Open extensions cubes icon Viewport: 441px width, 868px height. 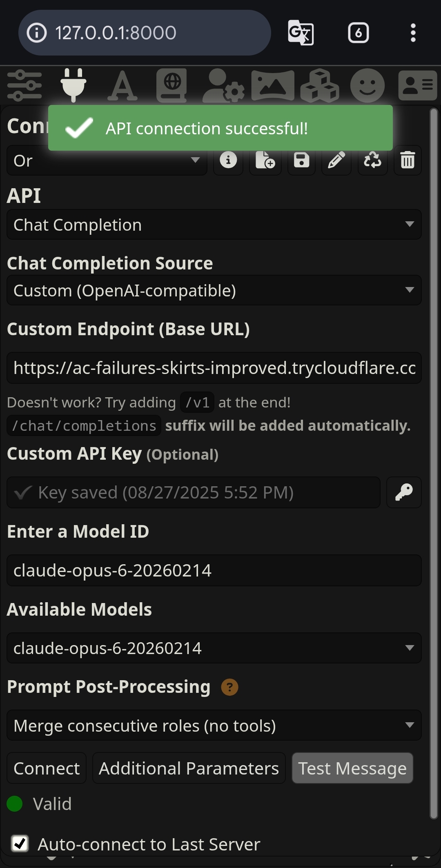(x=320, y=85)
